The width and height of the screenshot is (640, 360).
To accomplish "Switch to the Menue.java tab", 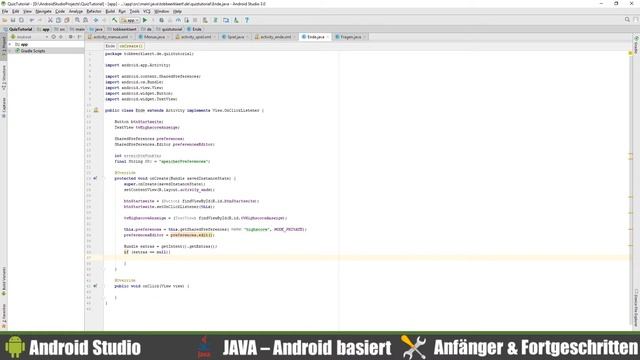I will click(x=154, y=37).
